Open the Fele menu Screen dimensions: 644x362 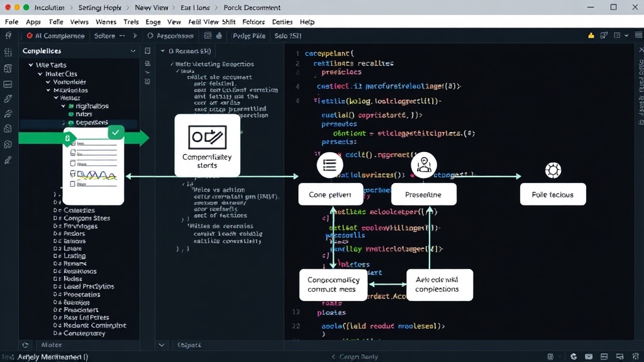point(11,22)
